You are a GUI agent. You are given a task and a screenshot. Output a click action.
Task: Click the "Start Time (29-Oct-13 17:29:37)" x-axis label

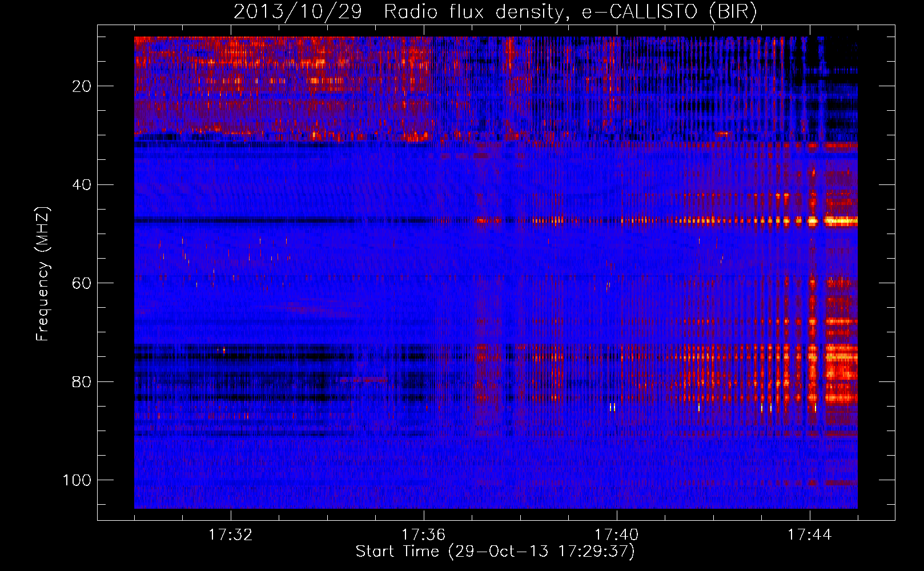pyautogui.click(x=495, y=552)
